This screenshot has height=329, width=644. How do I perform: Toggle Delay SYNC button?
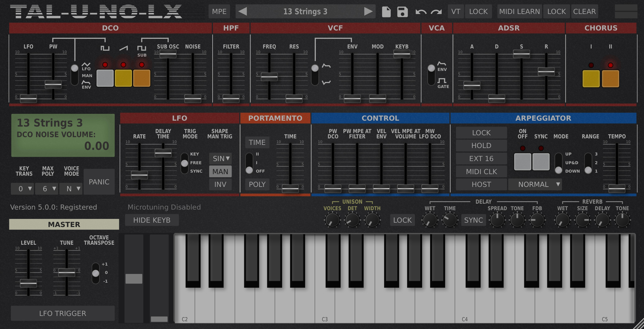click(473, 220)
